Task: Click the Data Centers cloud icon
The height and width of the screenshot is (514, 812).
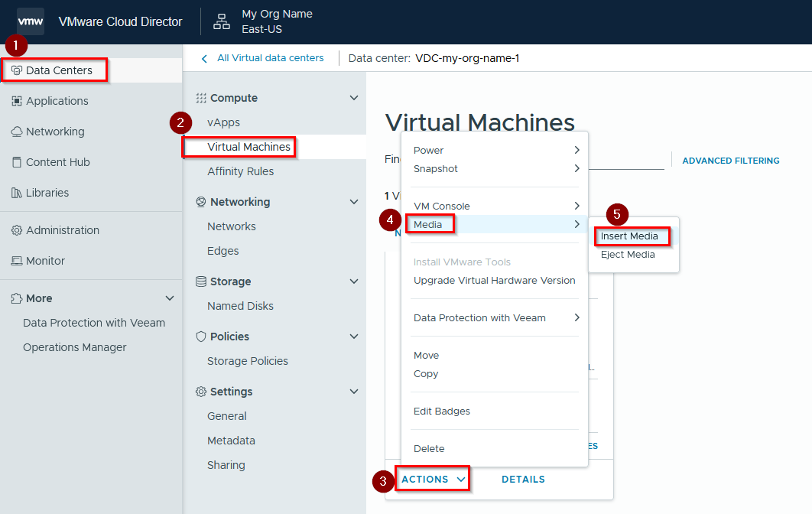Action: [x=17, y=70]
